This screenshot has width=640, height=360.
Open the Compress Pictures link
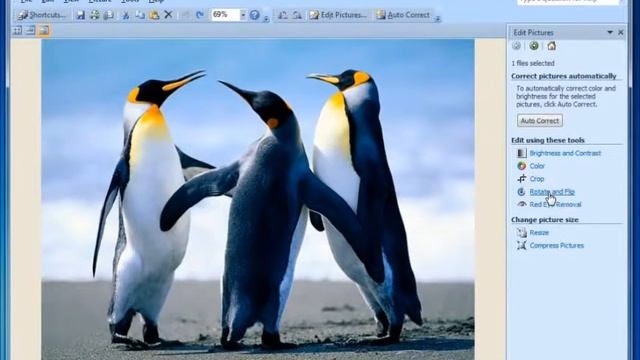[x=556, y=245]
